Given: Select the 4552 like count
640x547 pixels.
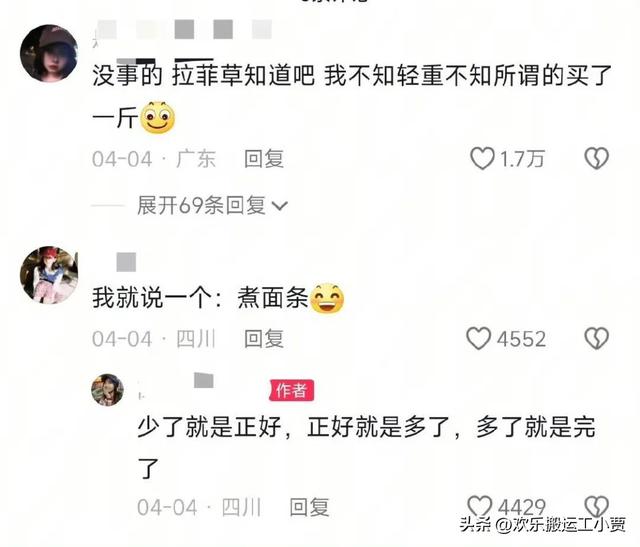Looking at the screenshot, I should tap(521, 339).
